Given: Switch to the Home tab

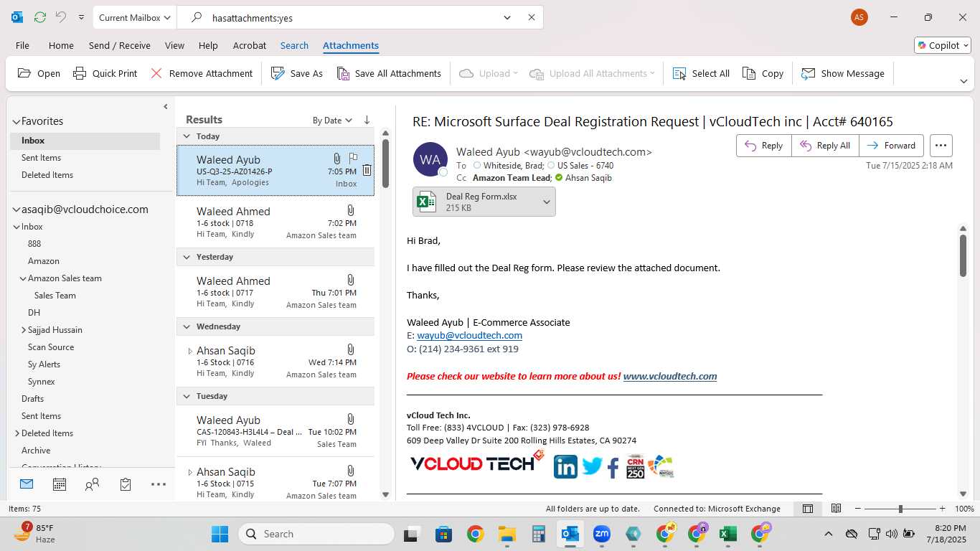Looking at the screenshot, I should tap(61, 45).
